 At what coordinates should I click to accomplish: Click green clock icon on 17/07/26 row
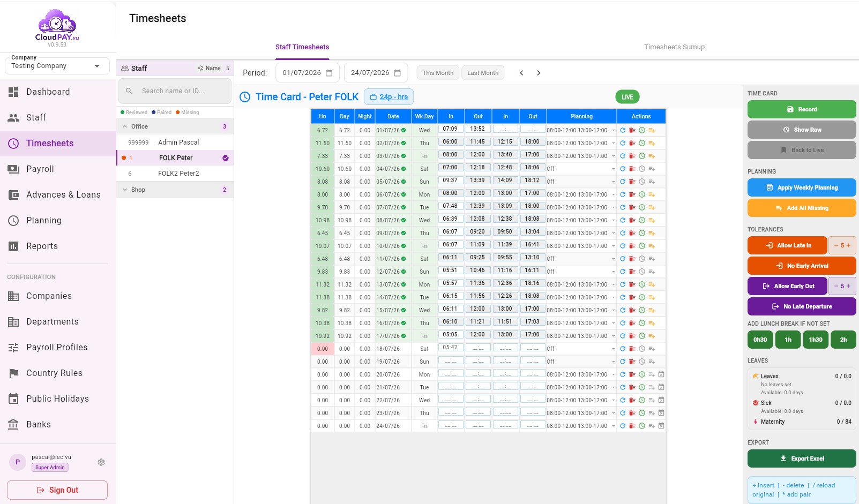tap(642, 336)
